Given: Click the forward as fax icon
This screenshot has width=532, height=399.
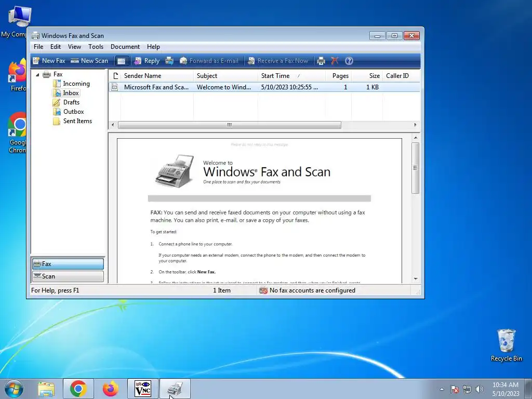Looking at the screenshot, I should point(169,61).
